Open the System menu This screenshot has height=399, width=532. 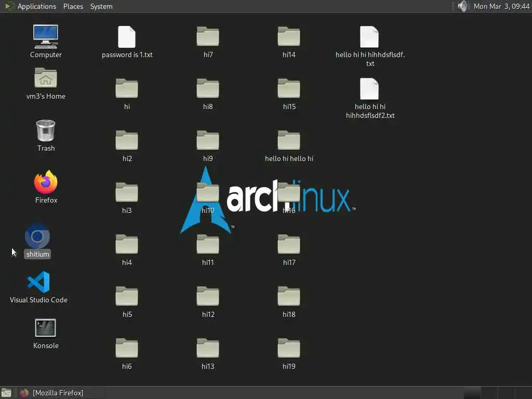point(101,6)
